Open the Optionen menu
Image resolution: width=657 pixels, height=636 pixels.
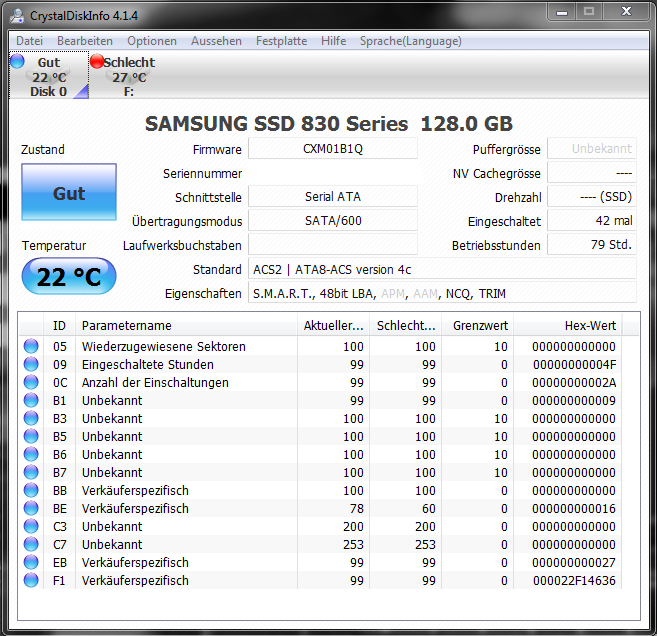click(152, 41)
